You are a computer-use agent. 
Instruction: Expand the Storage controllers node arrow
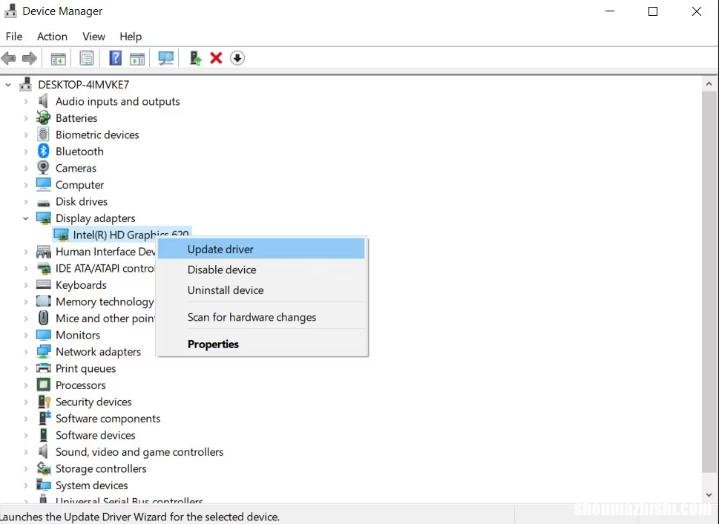26,469
